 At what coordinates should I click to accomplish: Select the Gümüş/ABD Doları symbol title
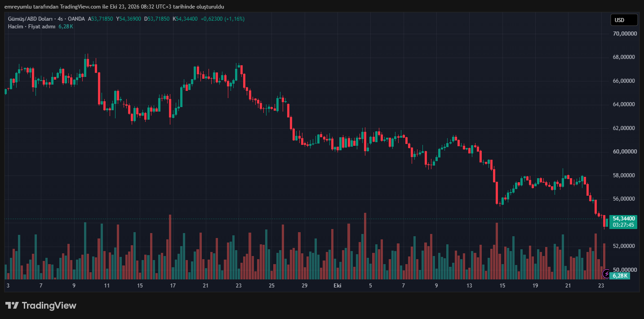(x=30, y=19)
